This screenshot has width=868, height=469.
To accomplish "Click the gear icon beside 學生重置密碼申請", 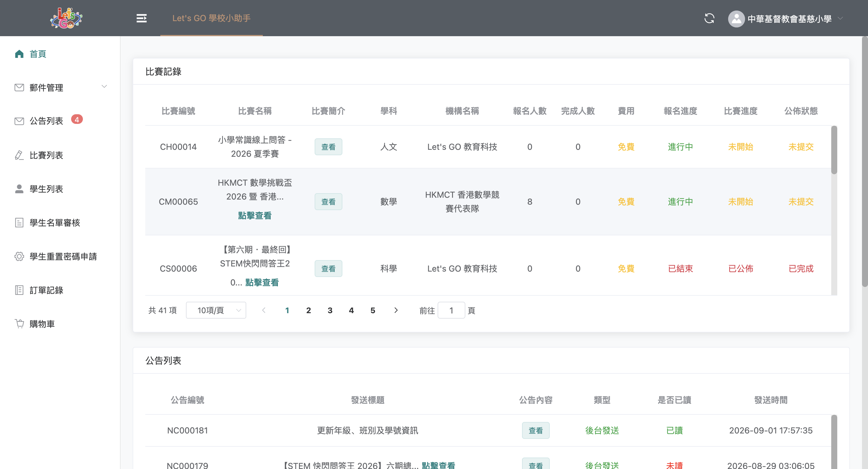I will tap(19, 257).
